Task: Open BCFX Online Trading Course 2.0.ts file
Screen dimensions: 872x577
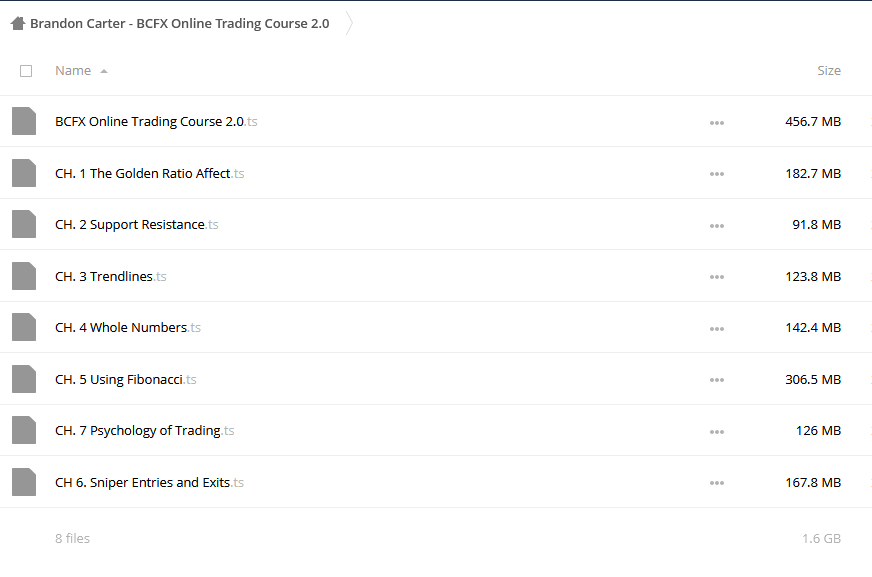Action: pos(156,121)
